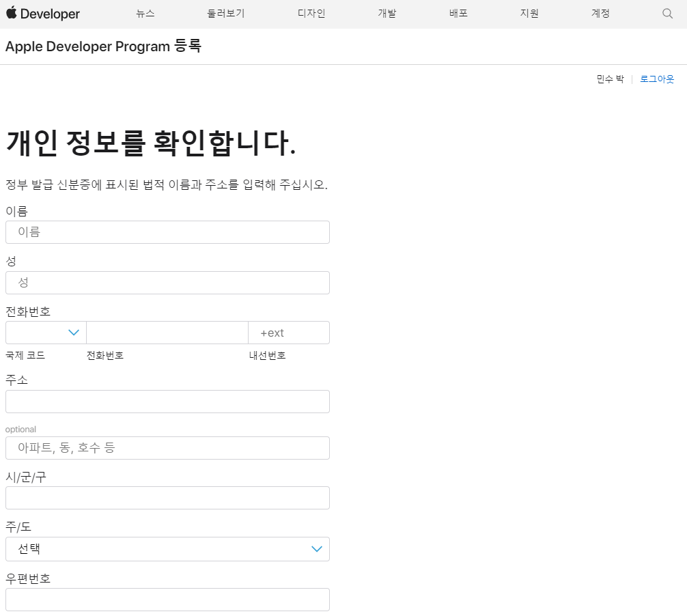Open the search magnifier icon

[667, 14]
